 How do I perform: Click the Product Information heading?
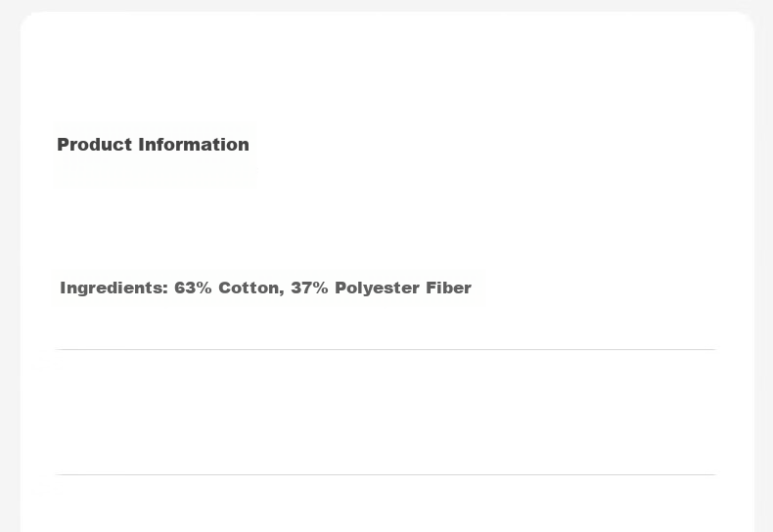[153, 145]
